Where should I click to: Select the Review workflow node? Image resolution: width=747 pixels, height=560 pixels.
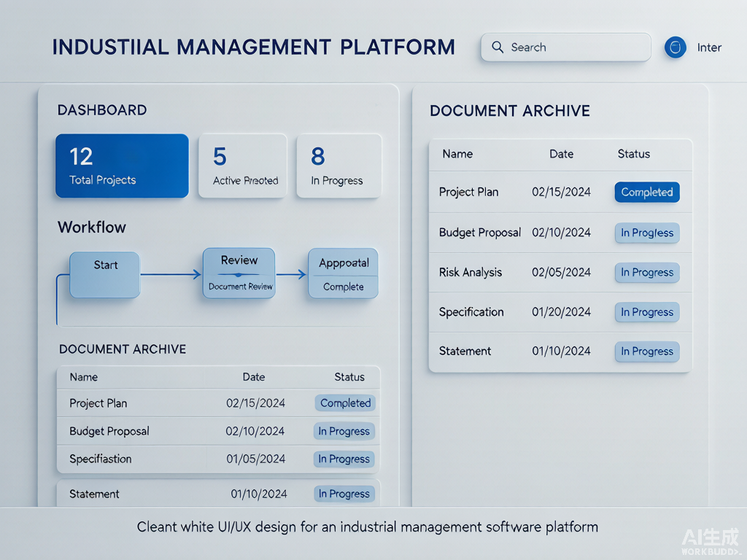pyautogui.click(x=239, y=273)
